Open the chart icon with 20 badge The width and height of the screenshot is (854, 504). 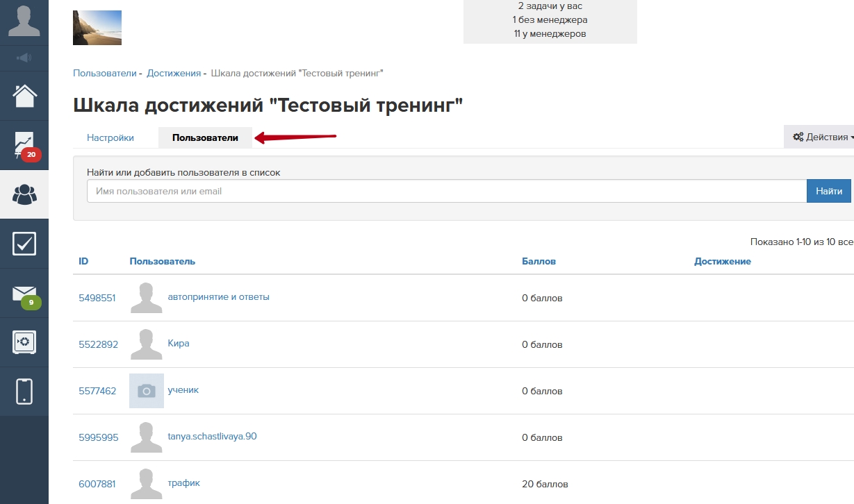(24, 145)
